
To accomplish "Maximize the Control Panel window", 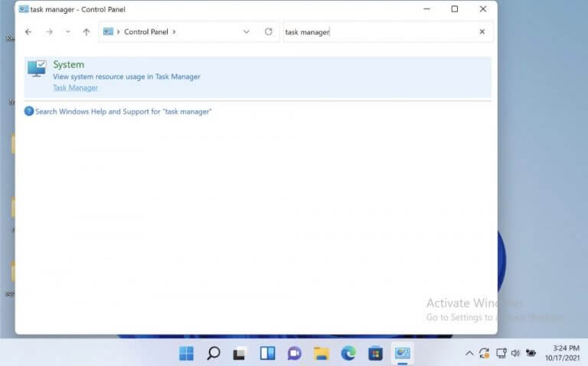I will [x=455, y=9].
